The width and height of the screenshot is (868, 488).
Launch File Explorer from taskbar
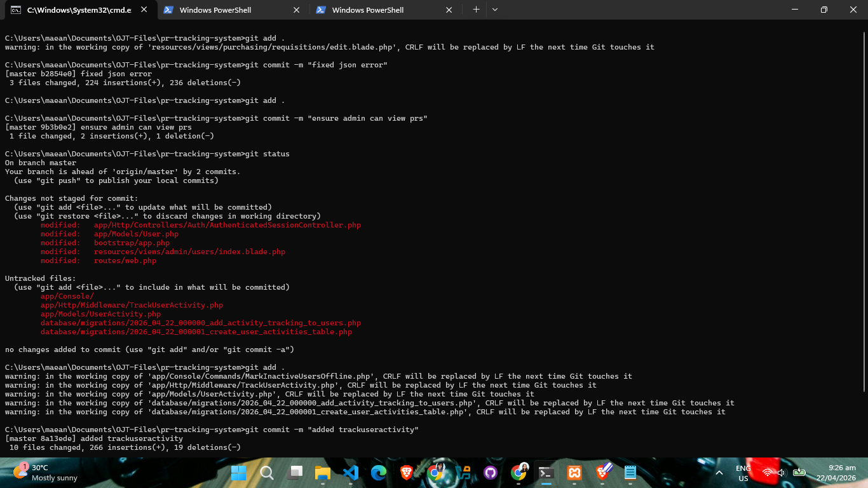click(x=323, y=473)
